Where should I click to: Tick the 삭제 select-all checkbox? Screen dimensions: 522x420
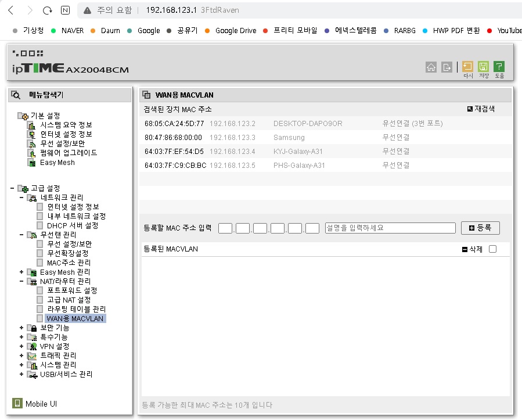click(492, 249)
